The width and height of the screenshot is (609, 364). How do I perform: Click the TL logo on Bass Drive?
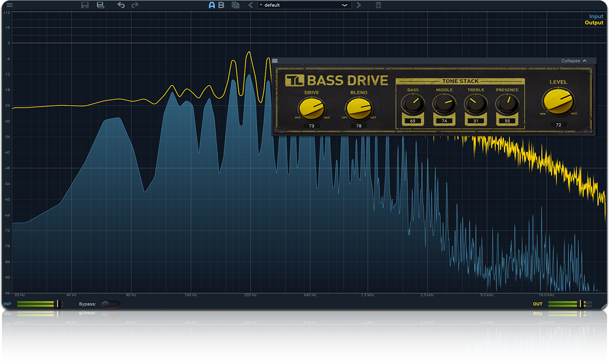click(295, 80)
